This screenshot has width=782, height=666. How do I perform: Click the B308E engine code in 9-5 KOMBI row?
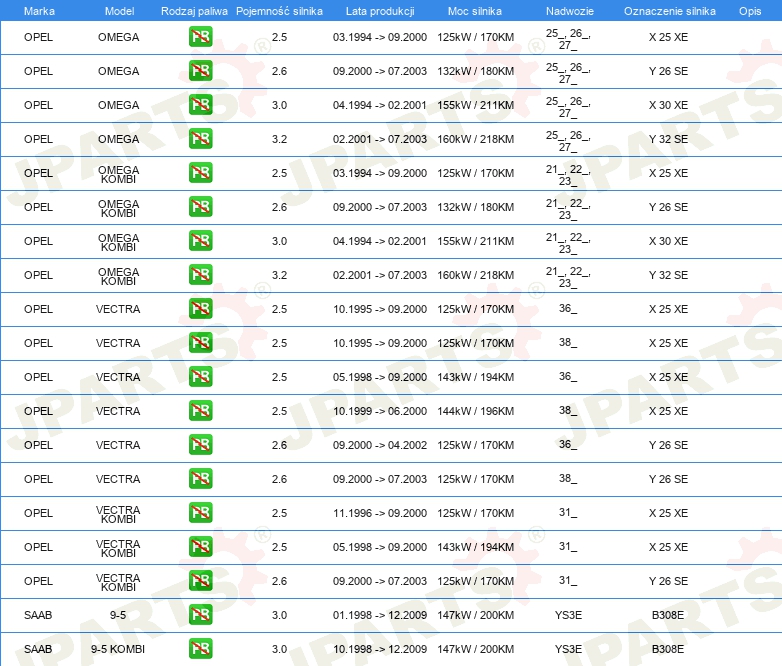(x=668, y=649)
